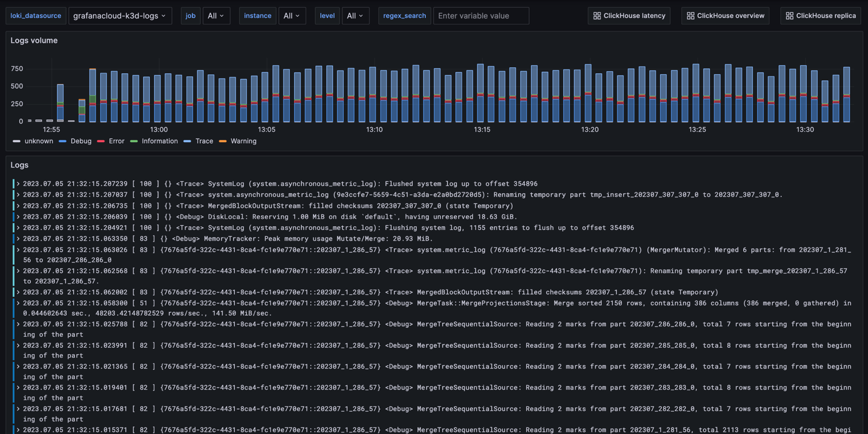Screen dimensions: 868x434
Task: Click the Information legend color swatch
Action: (134, 141)
